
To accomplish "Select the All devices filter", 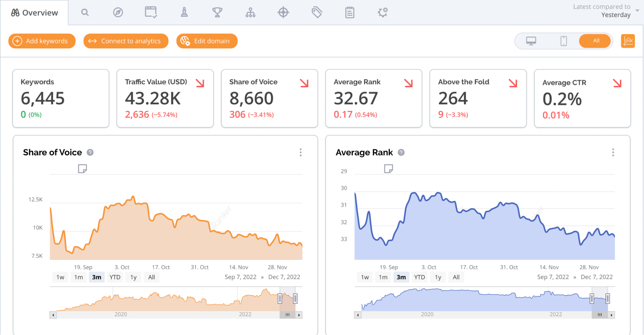I will click(x=596, y=41).
